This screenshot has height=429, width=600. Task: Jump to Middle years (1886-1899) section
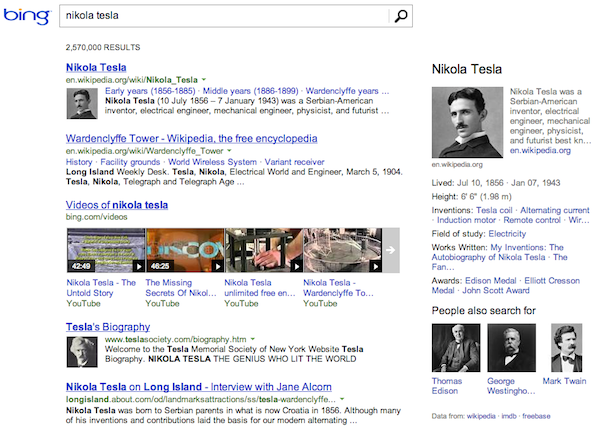(x=250, y=91)
